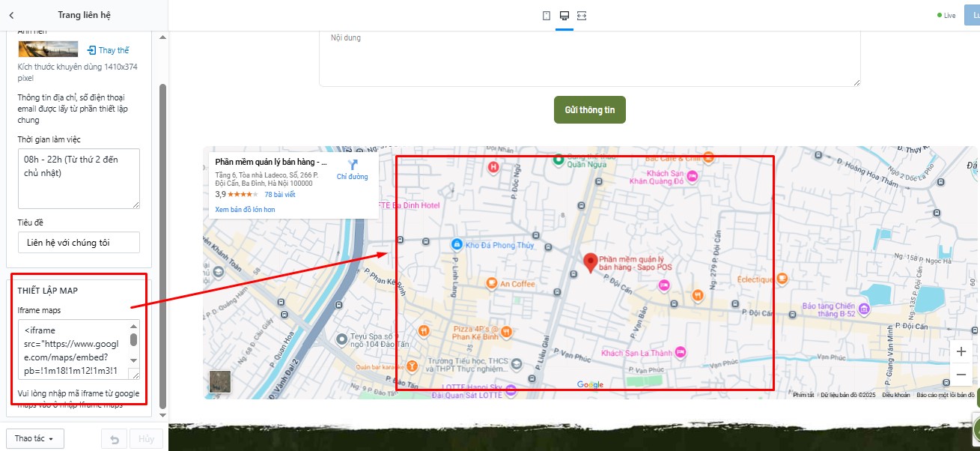
Task: Edit the Tiêu đề input field
Action: click(79, 242)
